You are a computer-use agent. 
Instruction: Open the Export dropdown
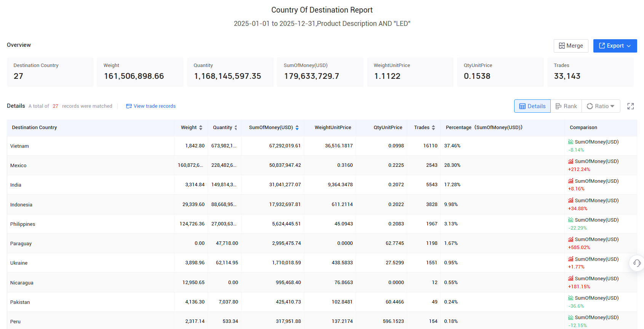[x=615, y=46]
